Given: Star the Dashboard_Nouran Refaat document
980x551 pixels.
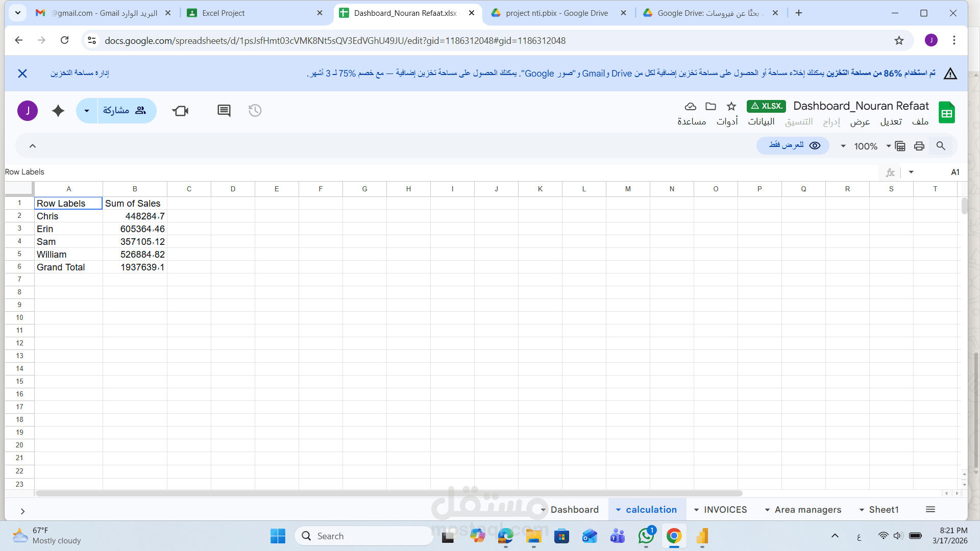Looking at the screenshot, I should pos(731,106).
